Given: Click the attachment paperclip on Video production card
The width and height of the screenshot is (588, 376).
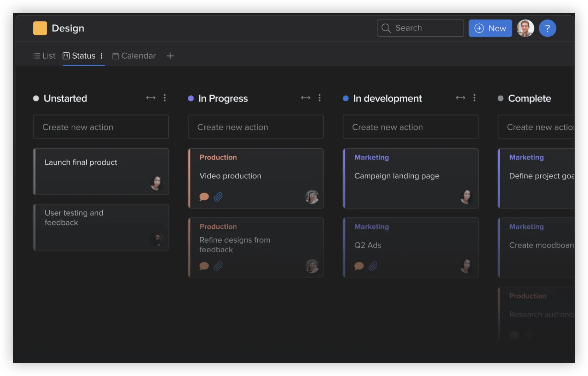Looking at the screenshot, I should tap(218, 197).
